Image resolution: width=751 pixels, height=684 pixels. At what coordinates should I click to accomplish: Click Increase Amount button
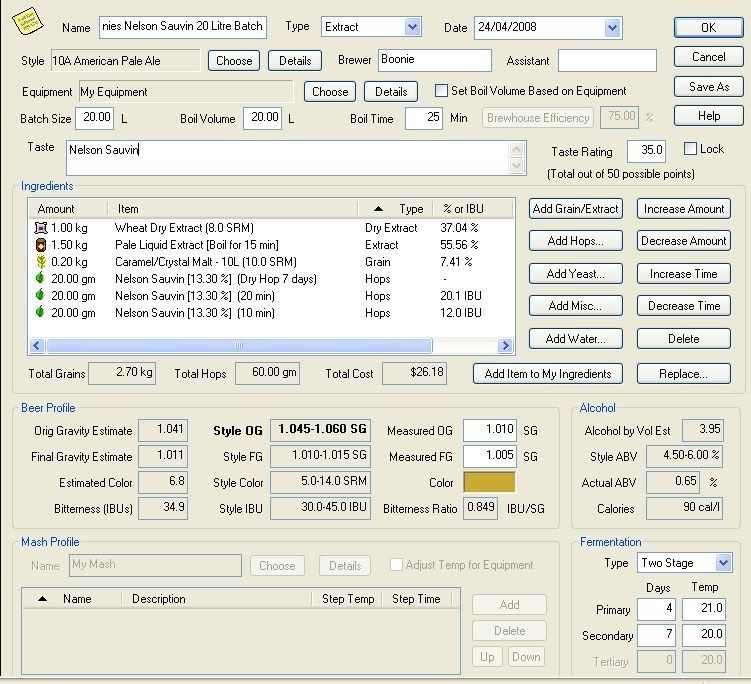[683, 209]
